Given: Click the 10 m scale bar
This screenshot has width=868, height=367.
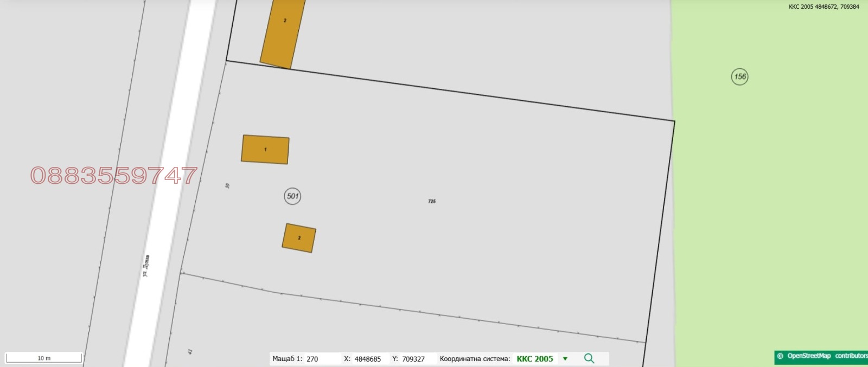Looking at the screenshot, I should point(44,358).
